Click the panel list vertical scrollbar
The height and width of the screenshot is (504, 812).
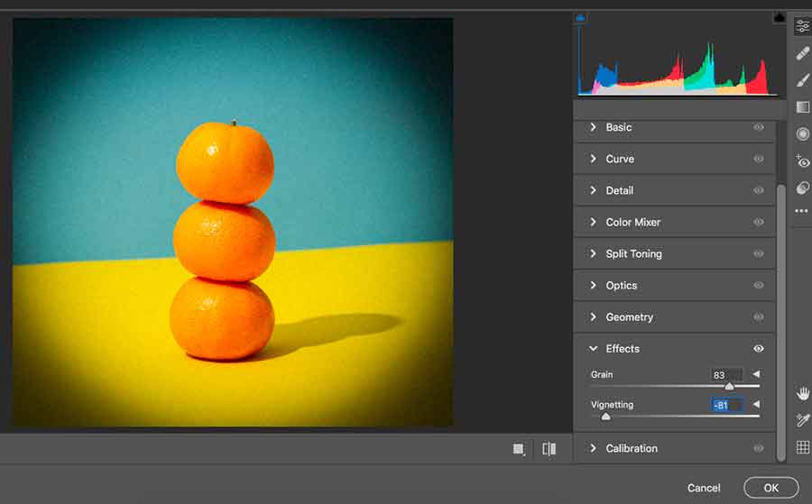tap(781, 322)
